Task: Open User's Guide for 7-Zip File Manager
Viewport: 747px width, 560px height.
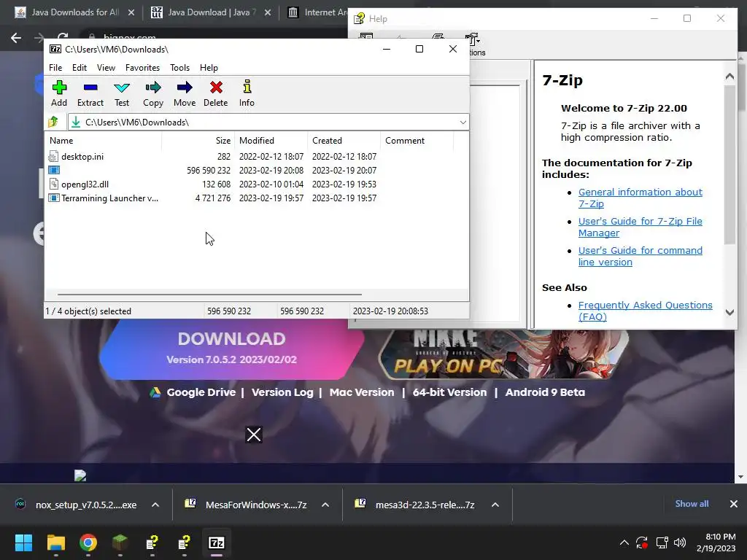Action: [x=640, y=227]
